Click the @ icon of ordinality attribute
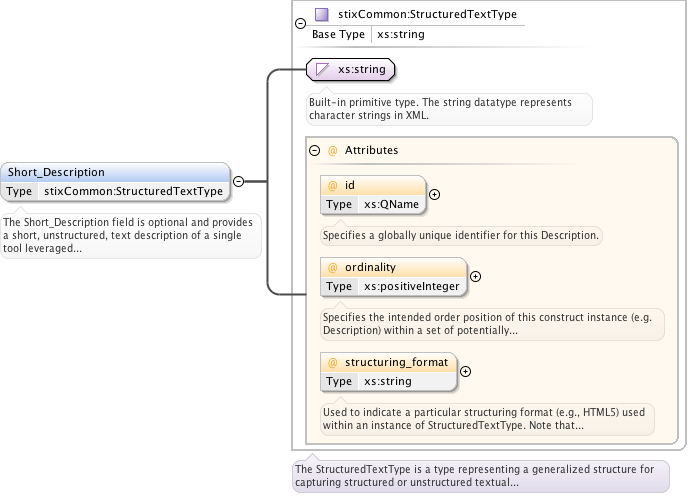Viewport: 688px width, 496px height. [x=332, y=267]
